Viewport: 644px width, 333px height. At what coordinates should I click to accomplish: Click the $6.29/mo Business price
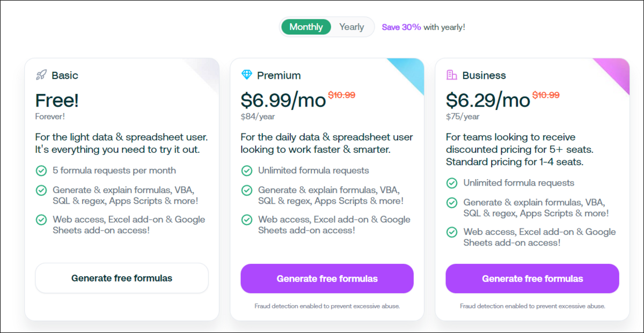click(488, 100)
